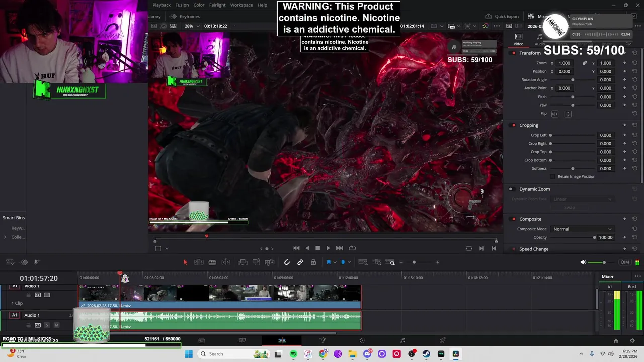Check Retain Image Position checkbox
Screen dimensions: 644x362
coord(552,177)
